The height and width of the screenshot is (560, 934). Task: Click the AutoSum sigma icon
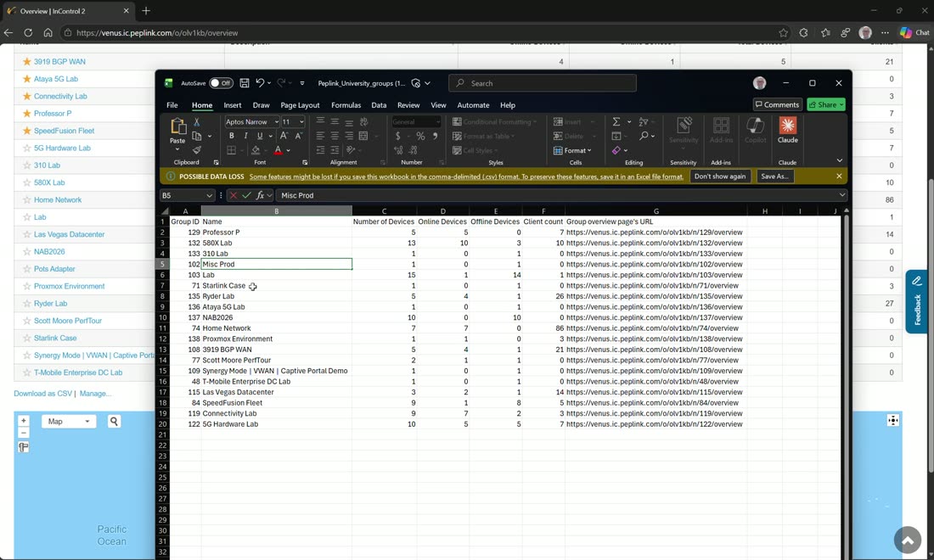click(x=616, y=121)
